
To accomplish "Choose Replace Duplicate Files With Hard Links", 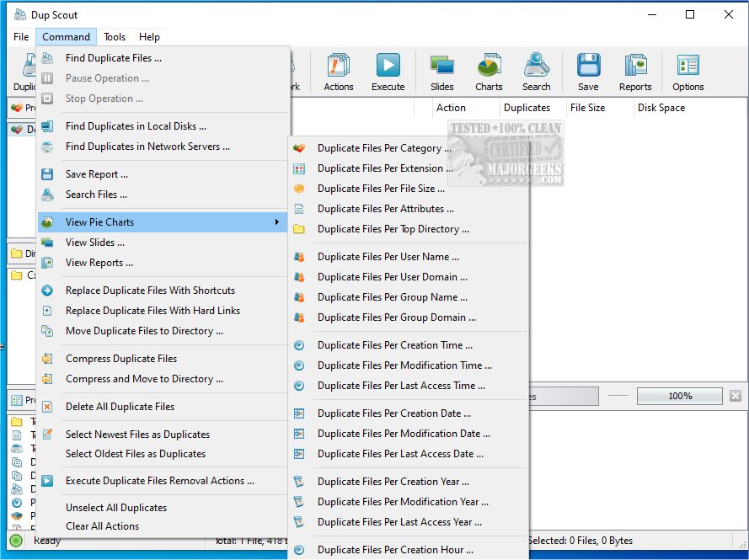I will click(x=163, y=311).
